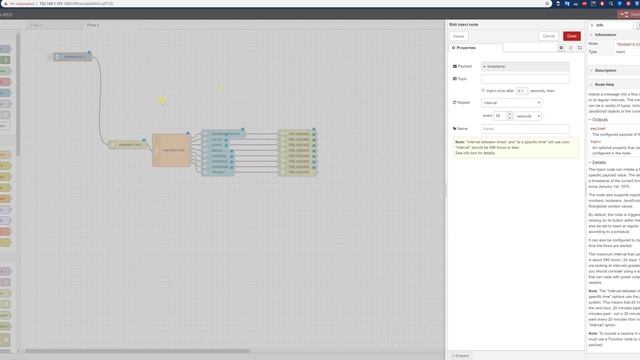Screen dimensions: 640x360
Task: Select the node wired before orange function node
Action: 127,144
